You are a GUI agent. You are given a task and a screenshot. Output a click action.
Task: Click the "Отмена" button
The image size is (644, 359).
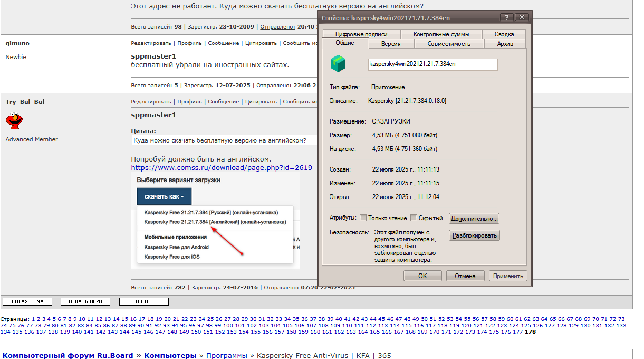pos(465,276)
